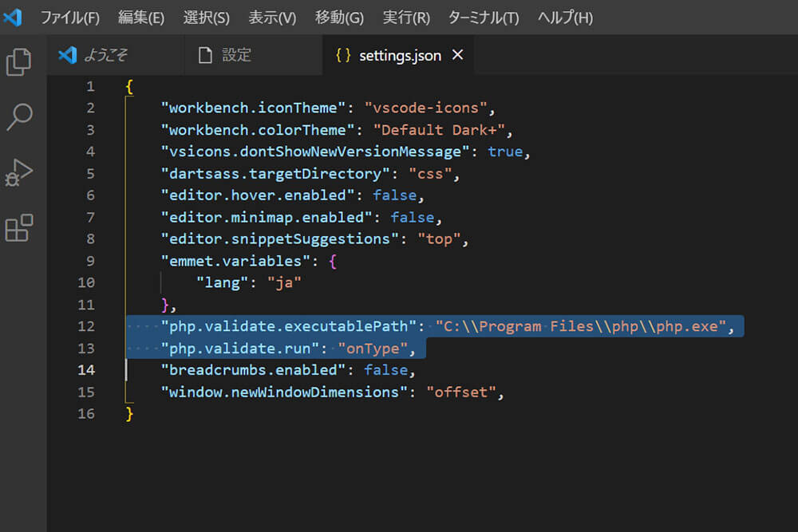Click the "breadcrumbs.enabled" key

coord(254,370)
